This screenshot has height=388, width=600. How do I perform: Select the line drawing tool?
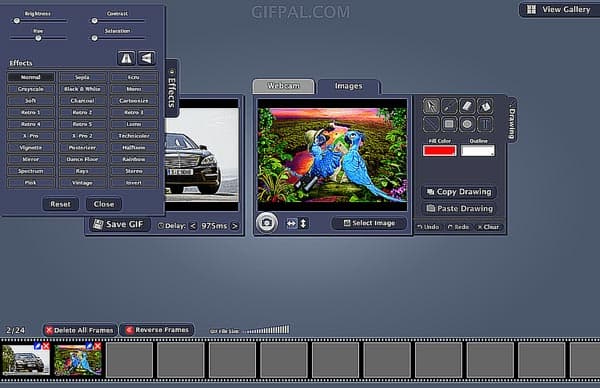431,124
